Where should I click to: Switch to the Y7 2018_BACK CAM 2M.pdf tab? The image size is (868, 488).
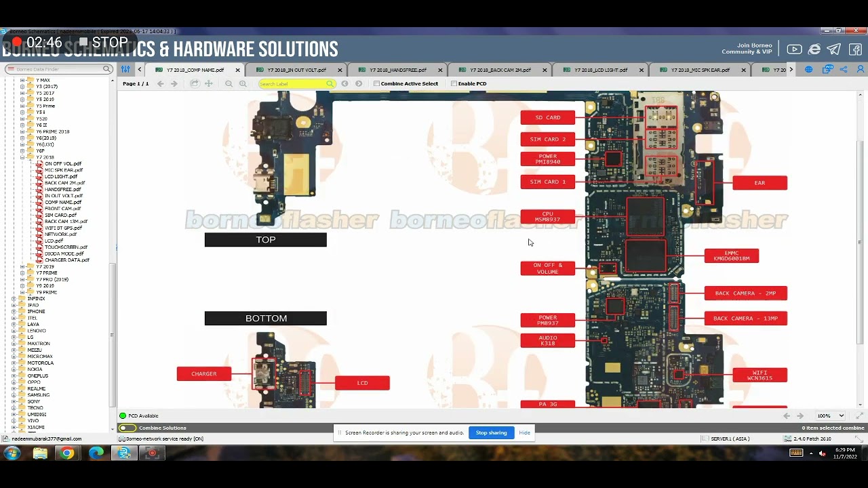(500, 70)
